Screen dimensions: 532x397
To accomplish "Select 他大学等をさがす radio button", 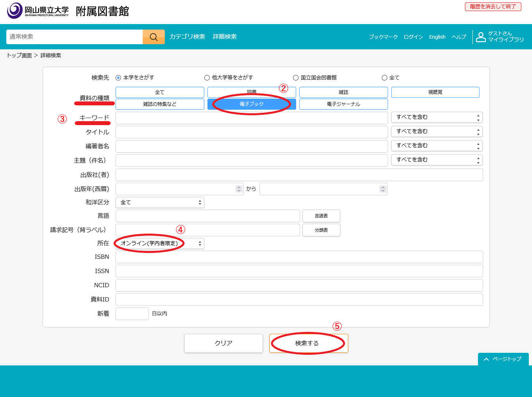I will (207, 78).
